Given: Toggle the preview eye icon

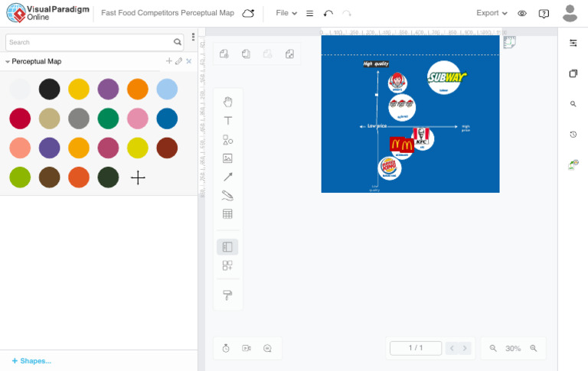Looking at the screenshot, I should point(522,14).
